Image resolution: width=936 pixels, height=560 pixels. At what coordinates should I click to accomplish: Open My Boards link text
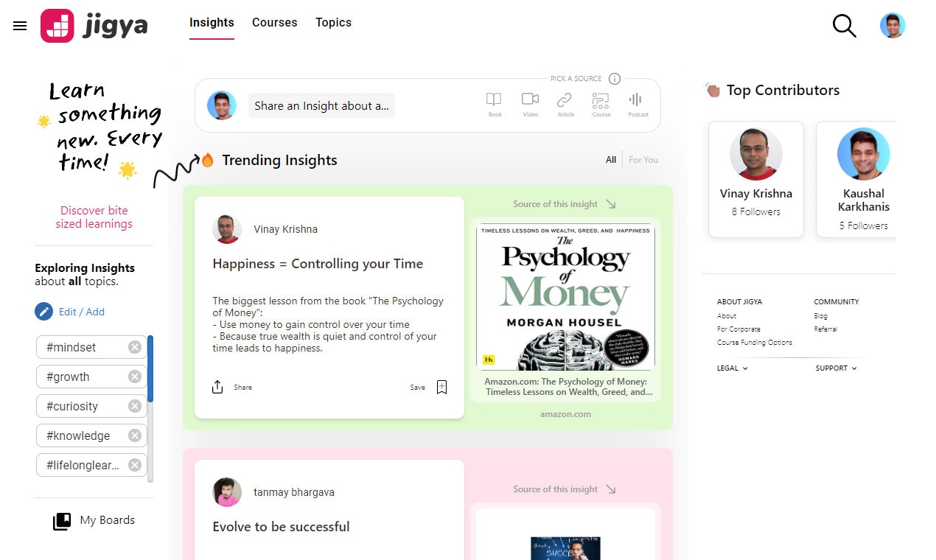pos(108,520)
